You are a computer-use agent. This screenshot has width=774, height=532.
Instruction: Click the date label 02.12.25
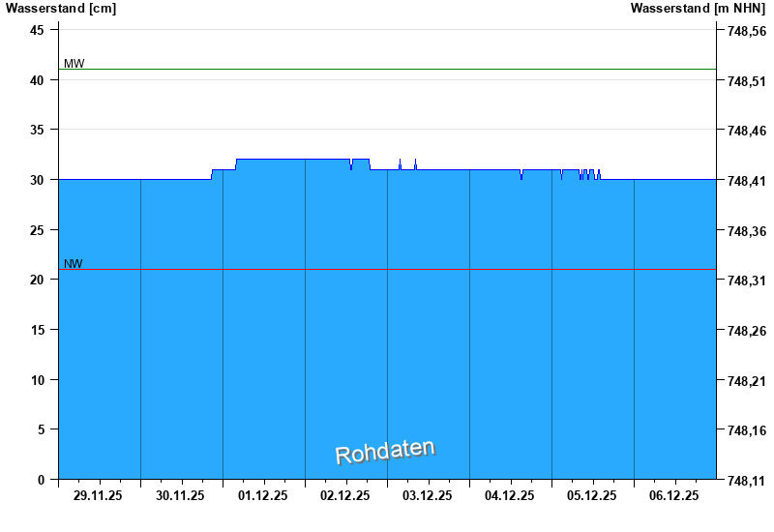pos(344,495)
